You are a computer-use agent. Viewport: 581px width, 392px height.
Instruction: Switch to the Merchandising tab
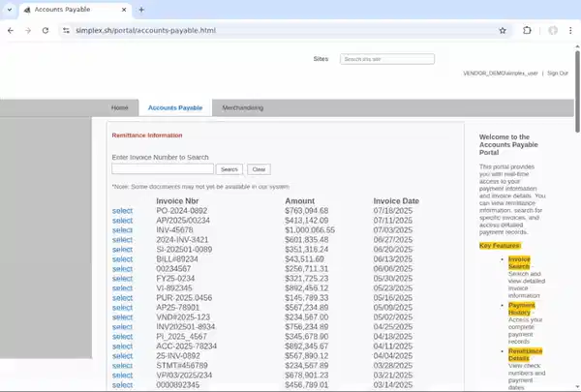(x=243, y=107)
